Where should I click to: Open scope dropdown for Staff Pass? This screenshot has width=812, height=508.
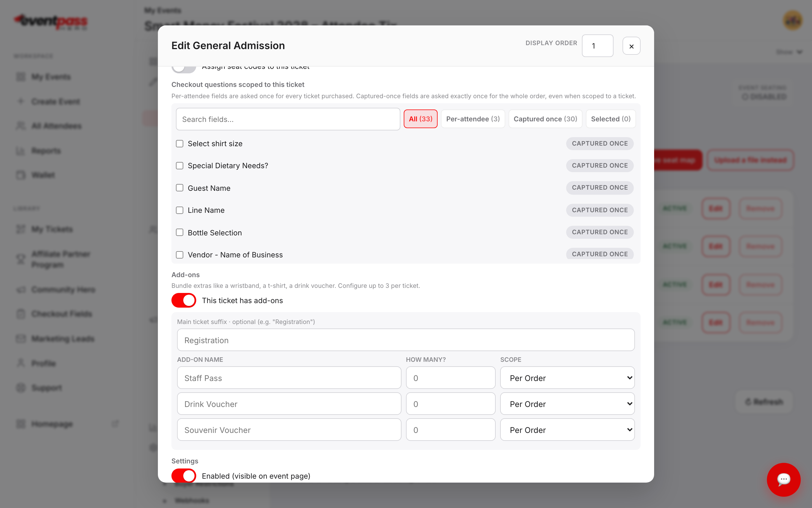[x=567, y=378]
